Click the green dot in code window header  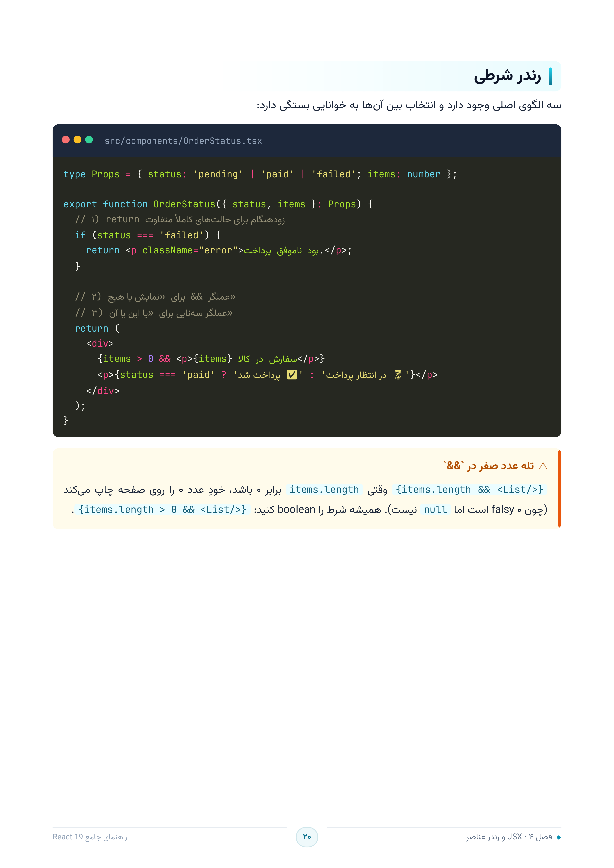click(89, 140)
